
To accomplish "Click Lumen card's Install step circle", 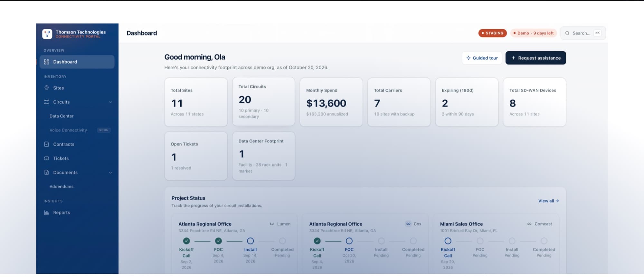I will 251,241.
